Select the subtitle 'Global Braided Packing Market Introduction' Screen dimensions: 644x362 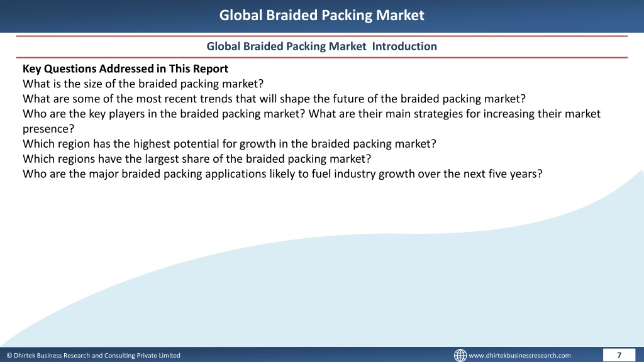321,47
